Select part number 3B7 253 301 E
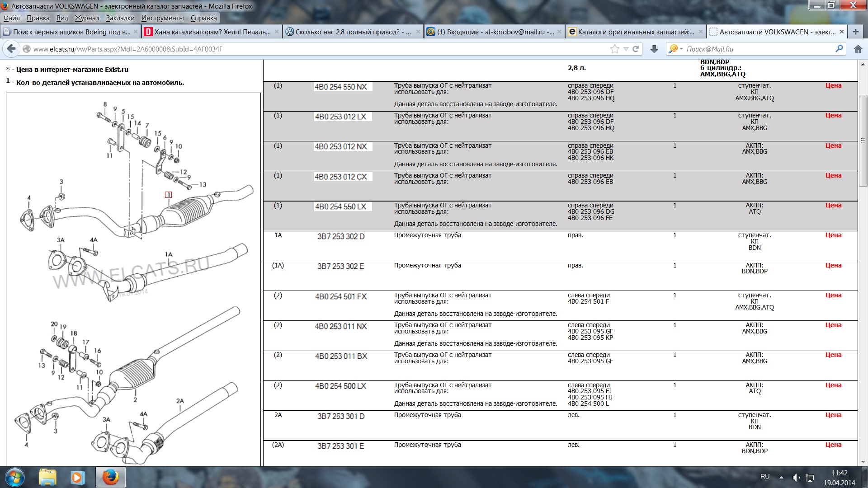The height and width of the screenshot is (488, 868). tap(341, 446)
